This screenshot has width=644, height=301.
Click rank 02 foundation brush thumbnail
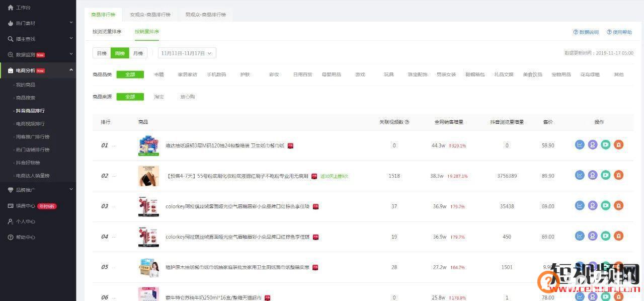148,176
